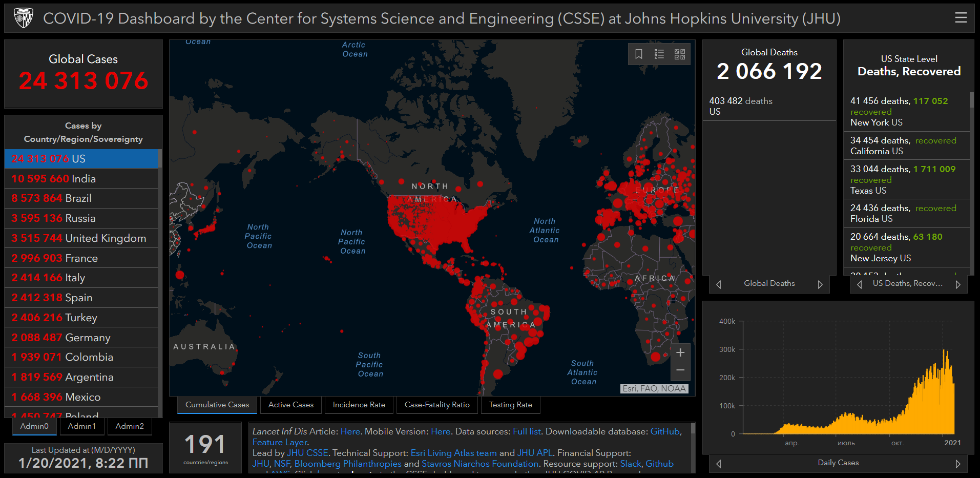Screen dimensions: 980x478
Task: Select Colombia in country list
Action: (x=81, y=357)
